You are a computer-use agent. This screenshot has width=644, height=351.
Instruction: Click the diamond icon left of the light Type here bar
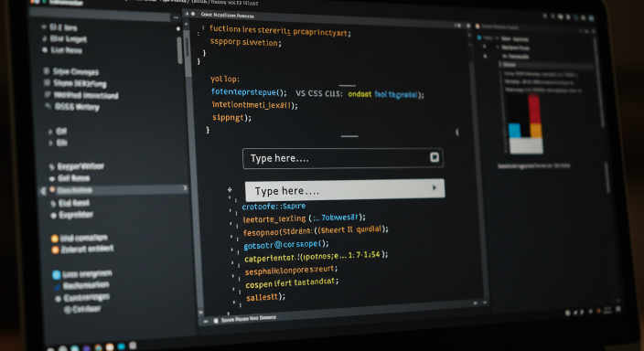tap(230, 189)
